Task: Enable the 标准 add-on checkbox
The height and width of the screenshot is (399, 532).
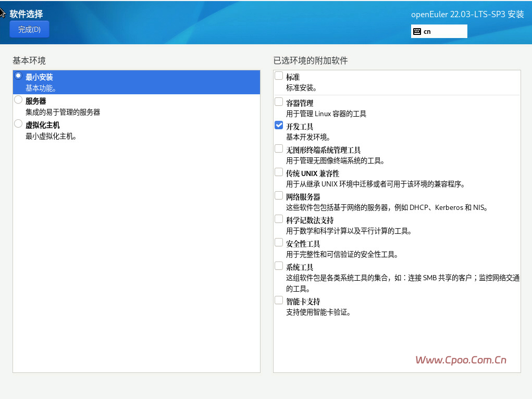Action: tap(279, 76)
